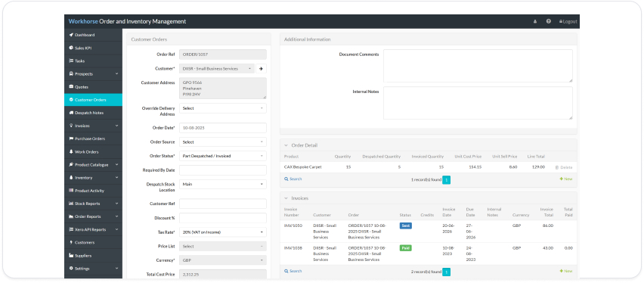Screen dimensions: 644x283
Task: Click the Stock Reports bar chart icon
Action: click(x=71, y=204)
